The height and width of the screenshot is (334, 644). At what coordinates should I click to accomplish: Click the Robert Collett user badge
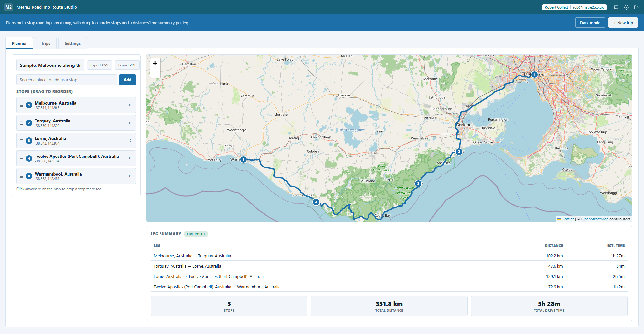pyautogui.click(x=574, y=7)
